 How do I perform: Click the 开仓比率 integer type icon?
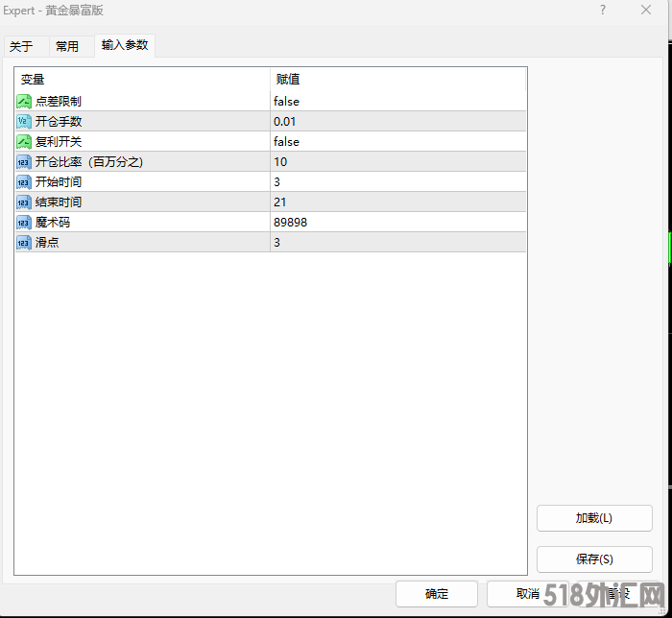[x=24, y=161]
